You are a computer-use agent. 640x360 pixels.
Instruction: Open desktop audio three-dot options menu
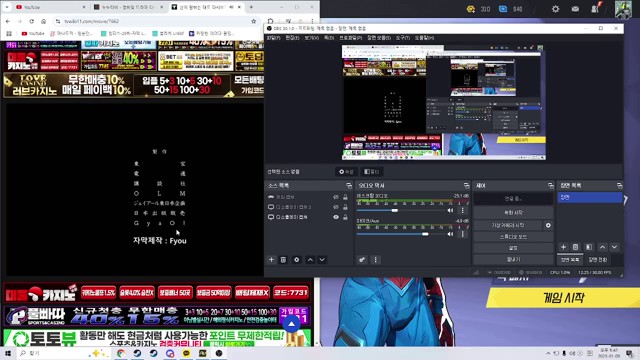coord(462,211)
